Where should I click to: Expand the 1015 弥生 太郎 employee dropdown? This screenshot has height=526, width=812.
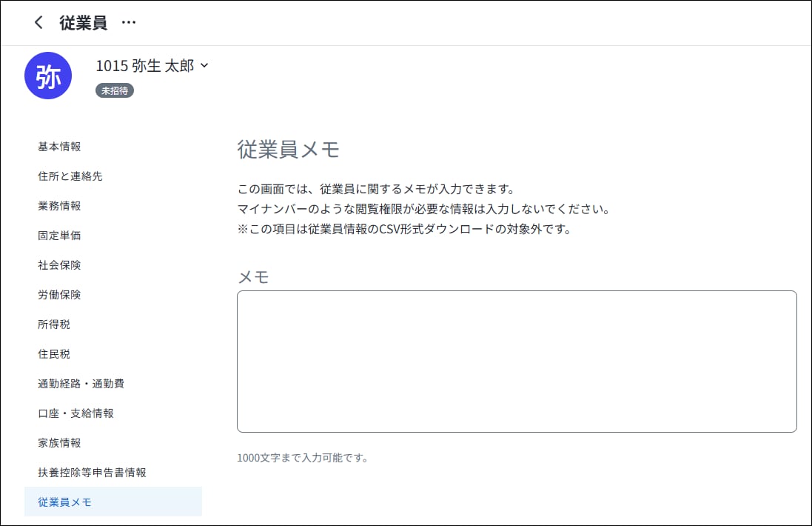[204, 66]
